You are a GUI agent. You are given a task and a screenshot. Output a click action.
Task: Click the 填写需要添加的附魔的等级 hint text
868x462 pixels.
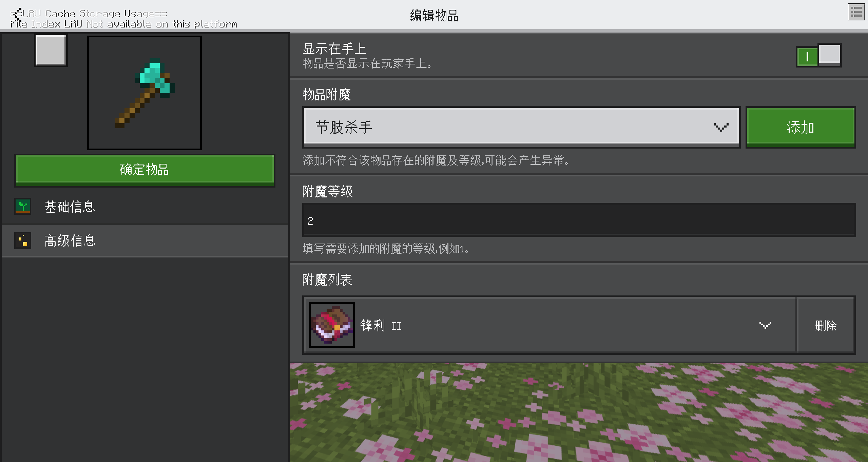[386, 249]
